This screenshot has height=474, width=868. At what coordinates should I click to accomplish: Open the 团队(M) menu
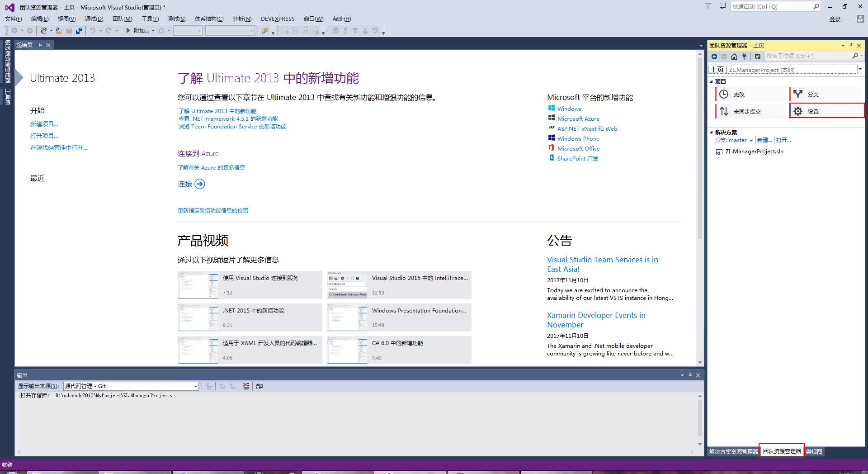tap(122, 19)
